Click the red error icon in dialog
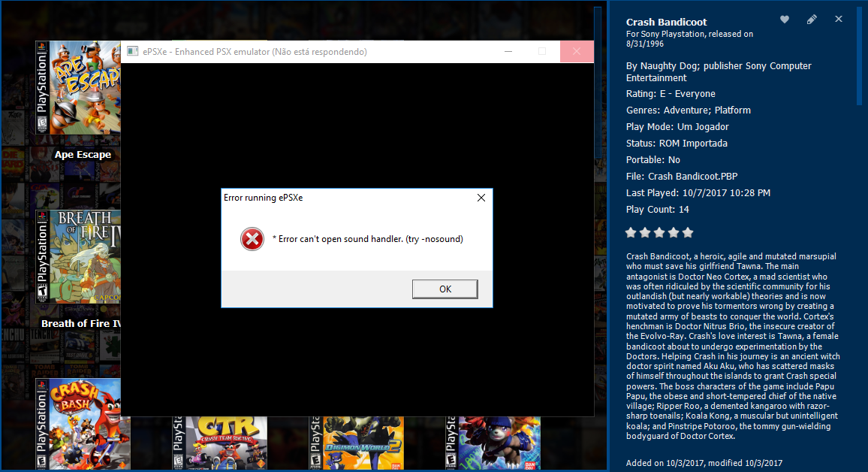 pyautogui.click(x=252, y=239)
